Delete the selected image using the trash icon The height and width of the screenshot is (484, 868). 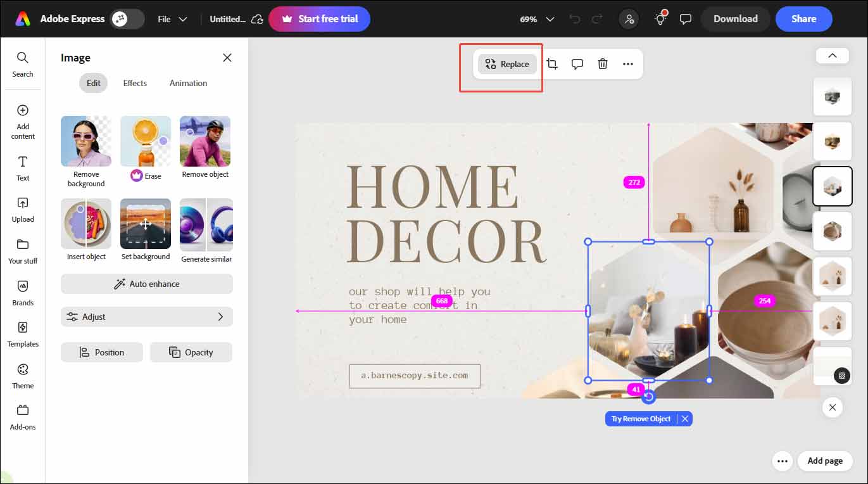pos(602,63)
